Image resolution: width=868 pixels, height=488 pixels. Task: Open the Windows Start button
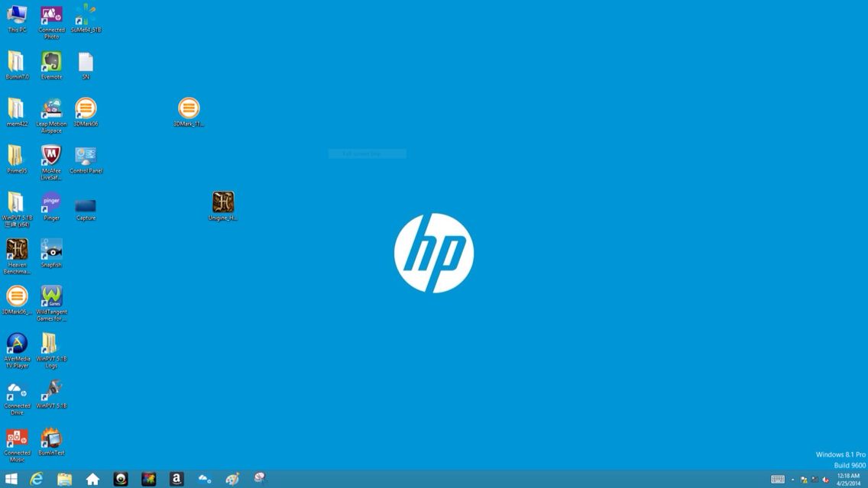tap(11, 479)
